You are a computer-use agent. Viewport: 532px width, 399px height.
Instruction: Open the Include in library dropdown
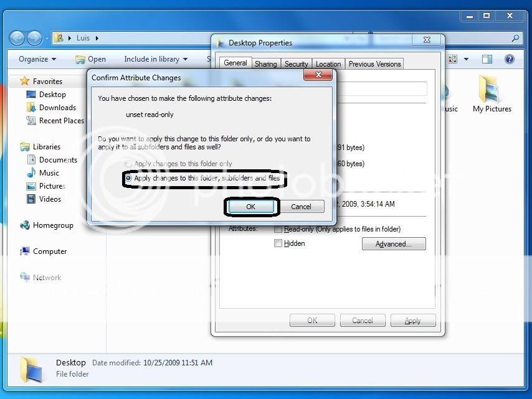click(x=156, y=59)
